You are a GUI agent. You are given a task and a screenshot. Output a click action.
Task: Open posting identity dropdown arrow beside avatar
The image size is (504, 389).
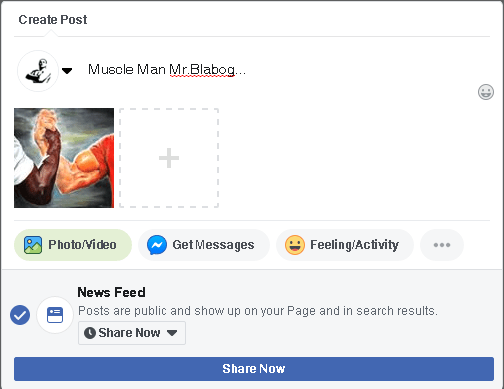[x=67, y=71]
